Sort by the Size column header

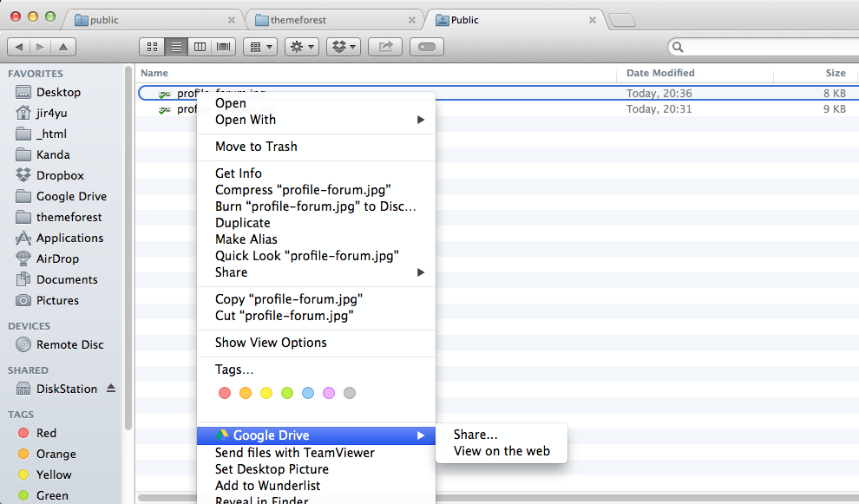click(836, 73)
